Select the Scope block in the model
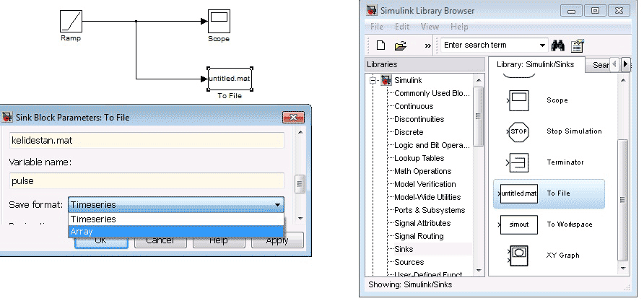This screenshot has width=644, height=301. tap(219, 22)
